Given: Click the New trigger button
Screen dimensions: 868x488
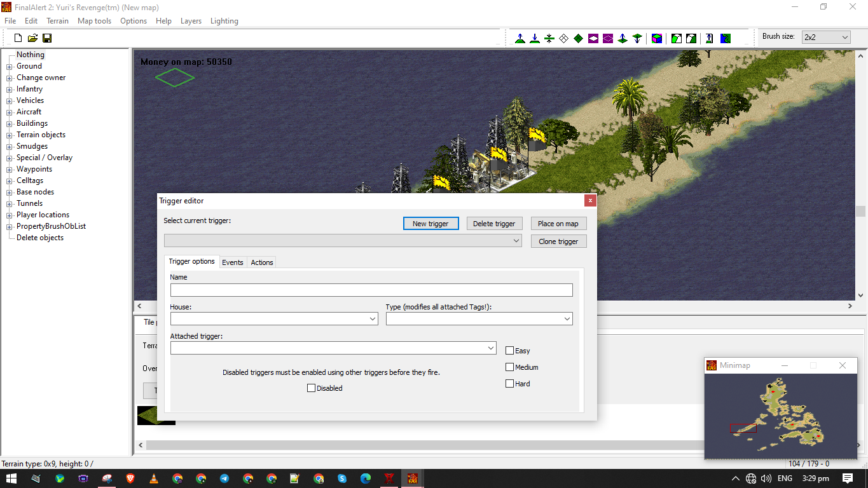Looking at the screenshot, I should (431, 224).
